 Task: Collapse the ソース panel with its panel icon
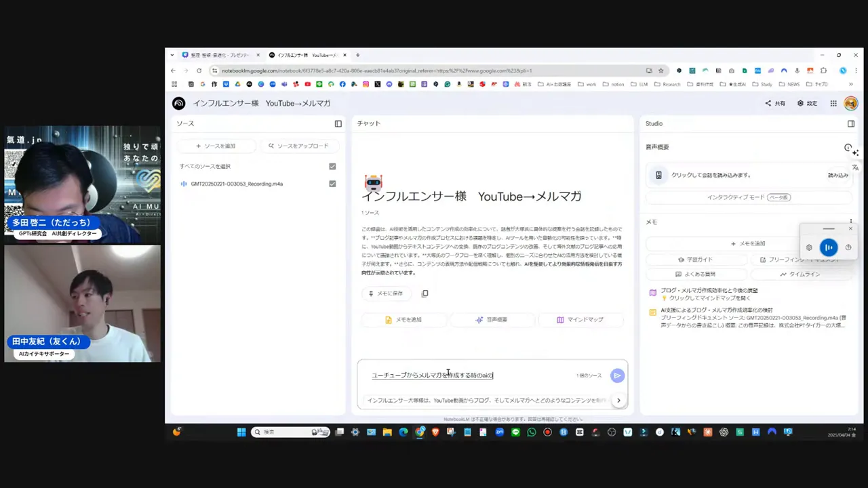(338, 123)
